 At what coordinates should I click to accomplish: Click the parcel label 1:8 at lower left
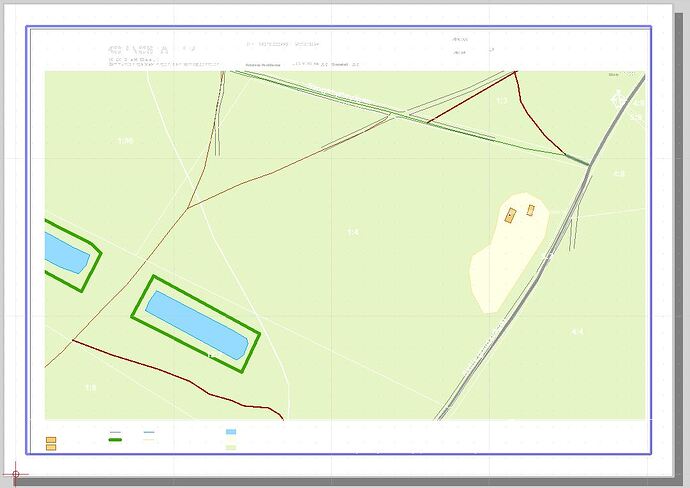(x=90, y=388)
